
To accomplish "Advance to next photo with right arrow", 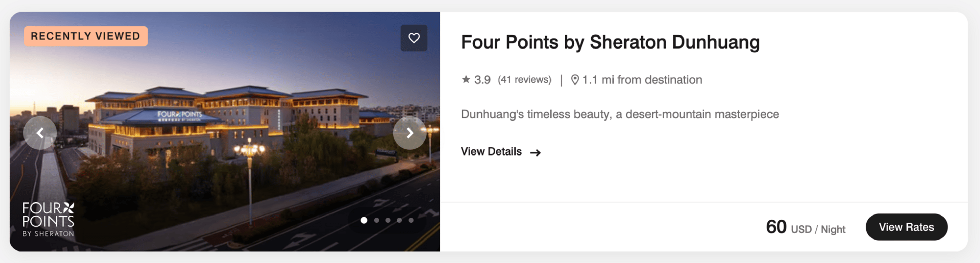I will [x=410, y=133].
